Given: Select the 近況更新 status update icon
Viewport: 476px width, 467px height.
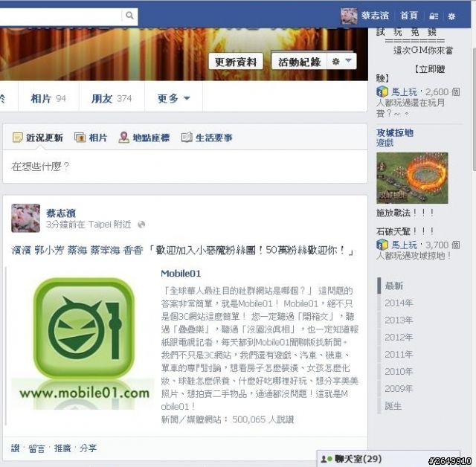Looking at the screenshot, I should (18, 138).
